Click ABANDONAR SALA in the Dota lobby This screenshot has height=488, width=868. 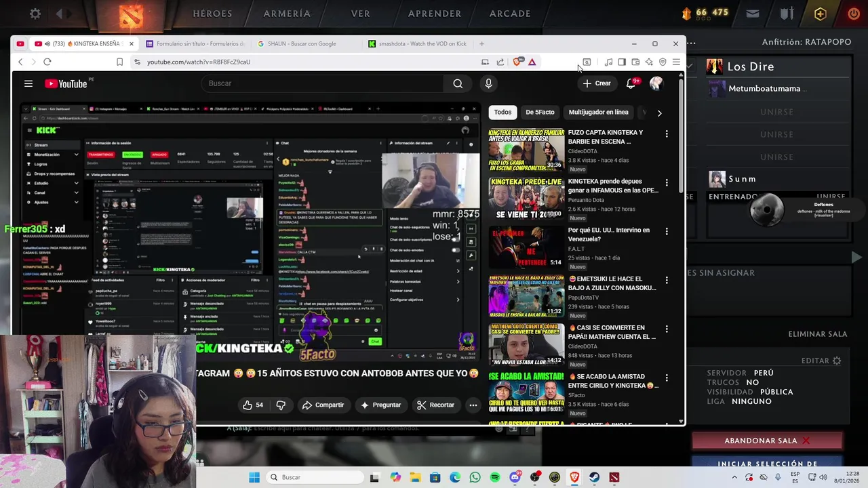(767, 441)
